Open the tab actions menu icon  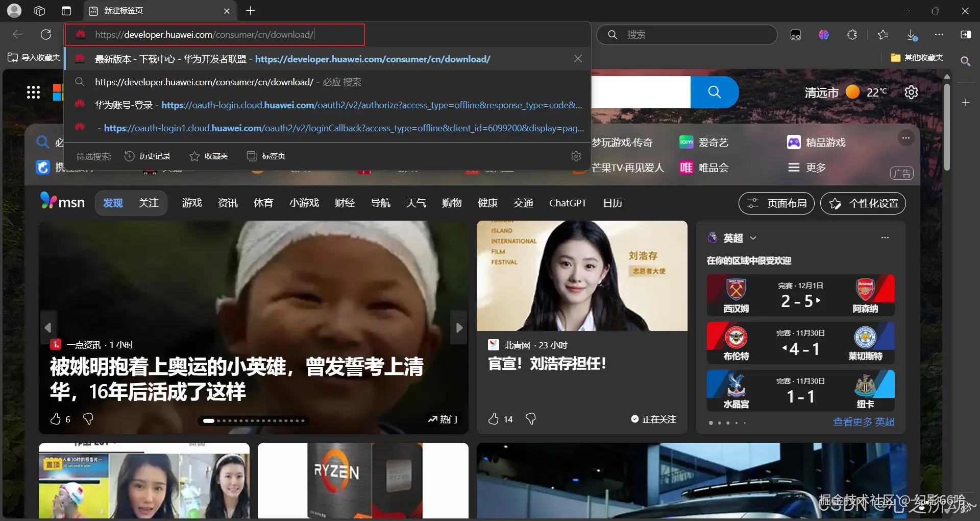point(66,11)
